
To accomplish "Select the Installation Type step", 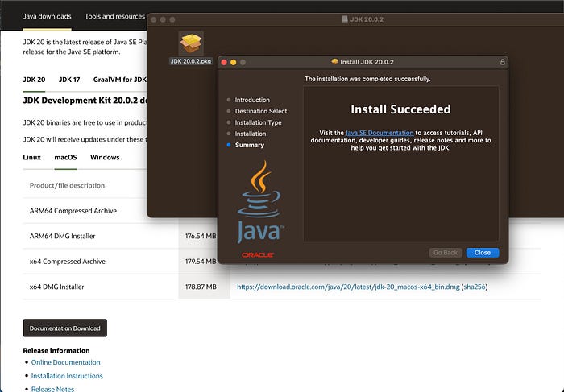I will (x=259, y=122).
